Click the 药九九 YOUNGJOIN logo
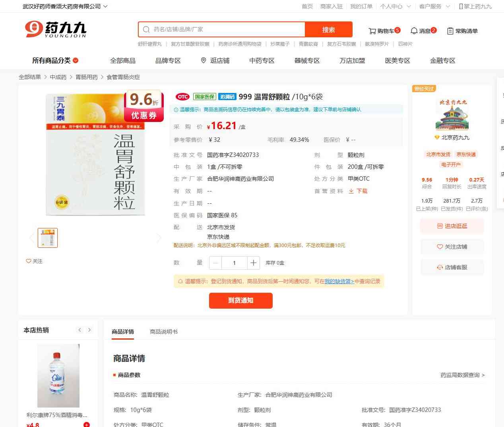Viewport: 504px width, 427px height. 56,30
